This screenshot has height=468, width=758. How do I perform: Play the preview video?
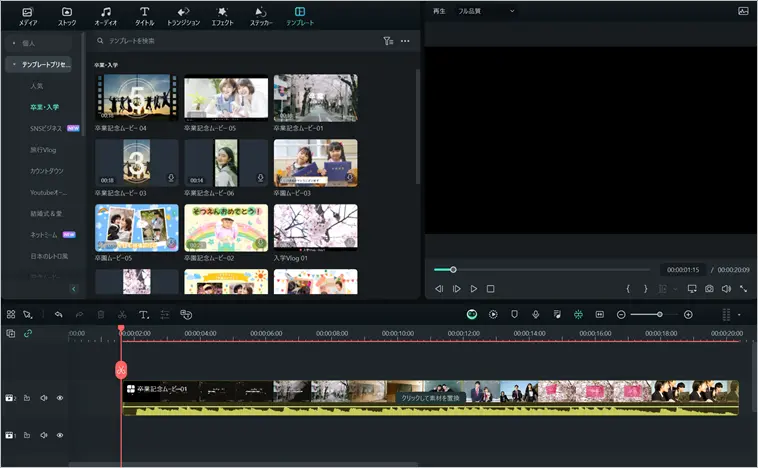click(x=474, y=289)
